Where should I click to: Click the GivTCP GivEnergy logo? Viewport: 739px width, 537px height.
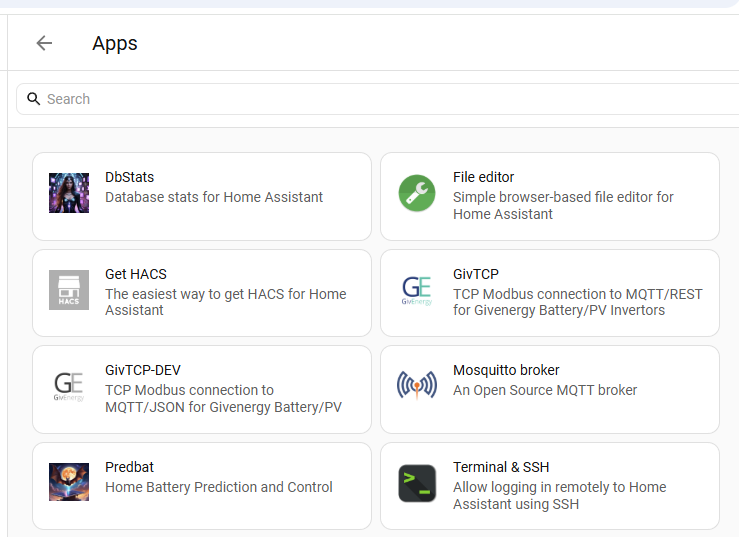pyautogui.click(x=417, y=290)
